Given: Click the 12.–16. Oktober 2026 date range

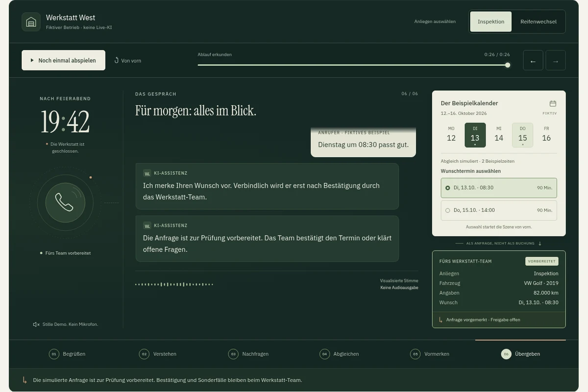Looking at the screenshot, I should [x=464, y=113].
